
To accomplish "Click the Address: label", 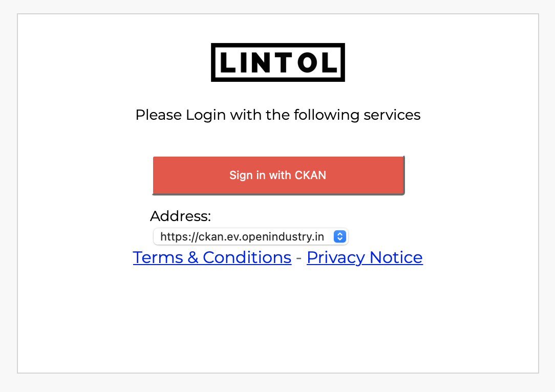I will 180,216.
